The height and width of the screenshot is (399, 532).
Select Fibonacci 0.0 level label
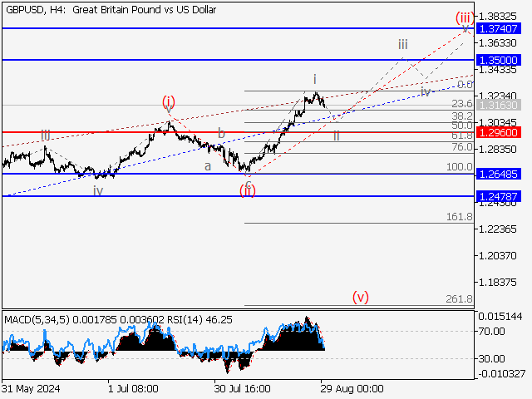pyautogui.click(x=465, y=84)
